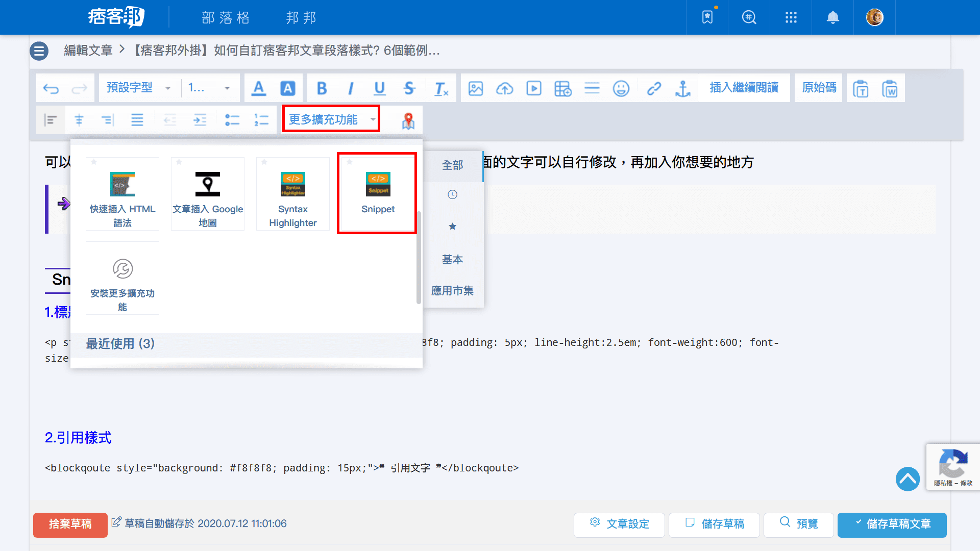Toggle bold formatting
Viewport: 980px width, 551px height.
(x=322, y=88)
